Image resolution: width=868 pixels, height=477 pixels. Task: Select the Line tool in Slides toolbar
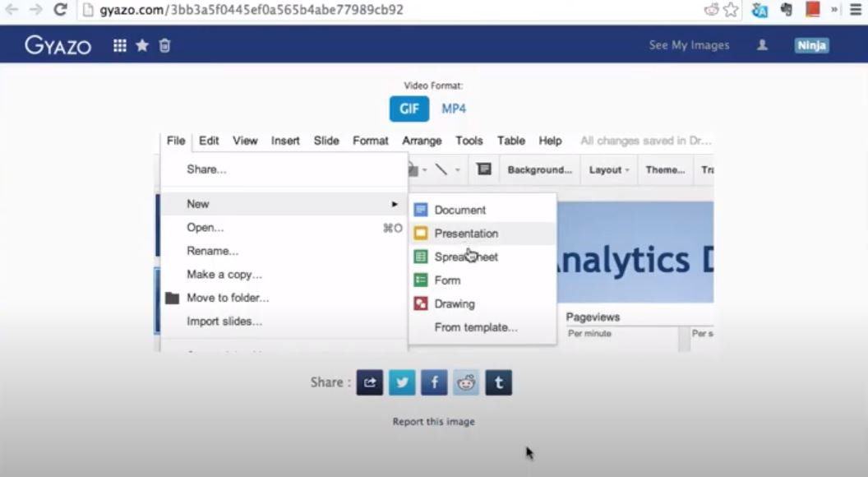click(x=441, y=169)
